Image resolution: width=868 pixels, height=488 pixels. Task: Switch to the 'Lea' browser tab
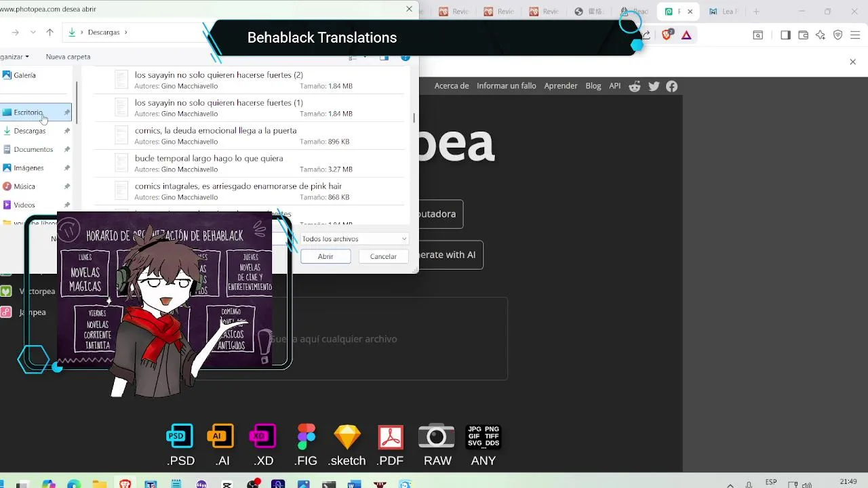(724, 12)
